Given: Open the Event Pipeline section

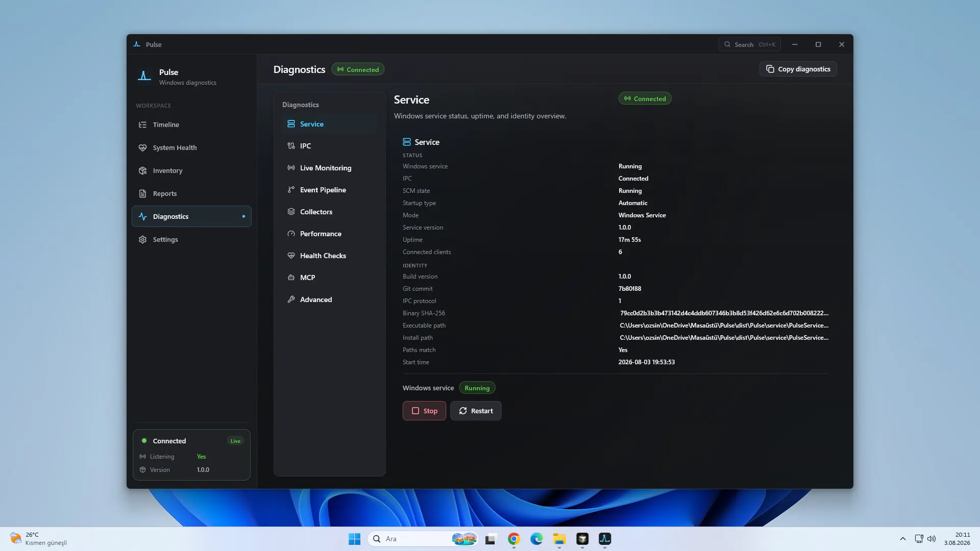Looking at the screenshot, I should (x=329, y=190).
